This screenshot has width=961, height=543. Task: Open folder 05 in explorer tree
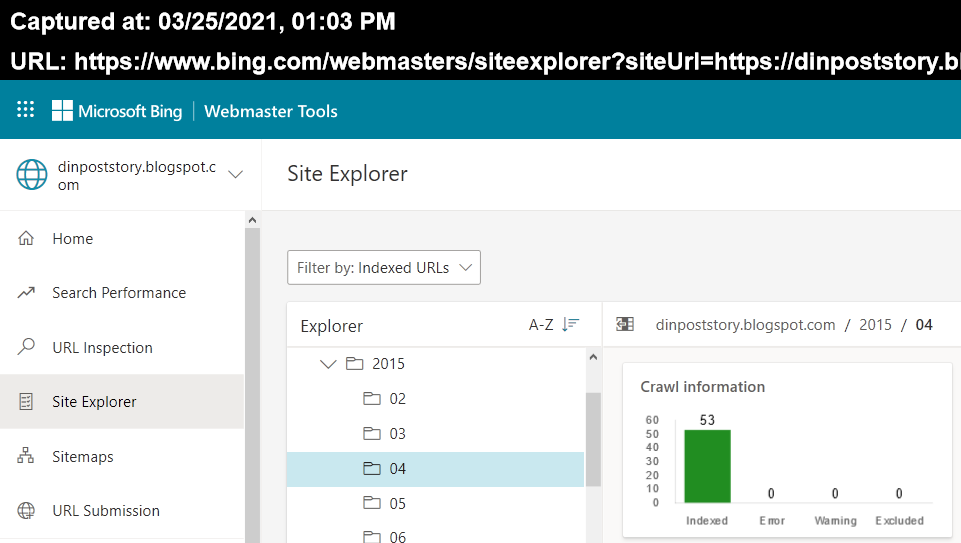click(x=435, y=504)
